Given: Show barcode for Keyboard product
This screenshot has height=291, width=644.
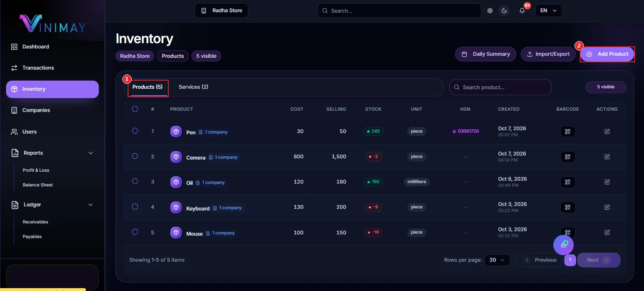Looking at the screenshot, I should coord(568,207).
